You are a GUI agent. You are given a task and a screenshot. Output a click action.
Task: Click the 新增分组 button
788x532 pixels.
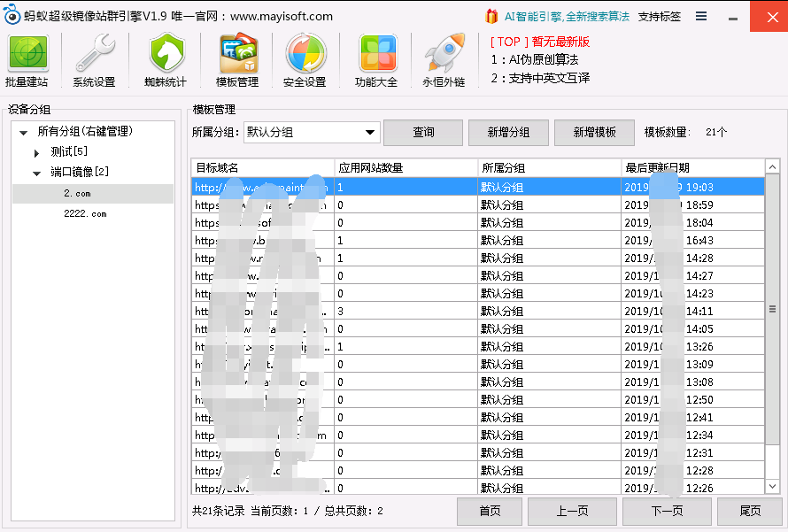coord(508,133)
